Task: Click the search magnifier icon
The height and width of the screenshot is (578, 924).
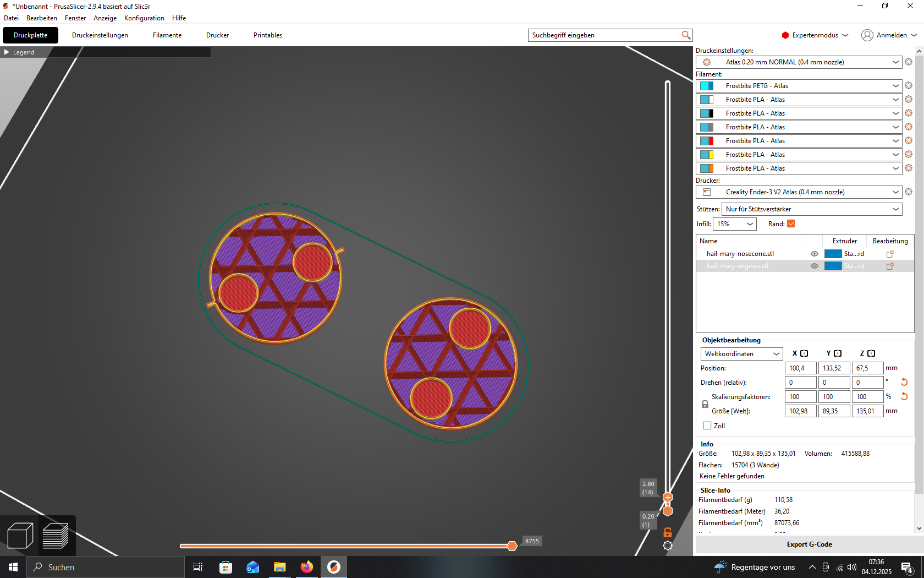Action: click(x=686, y=35)
